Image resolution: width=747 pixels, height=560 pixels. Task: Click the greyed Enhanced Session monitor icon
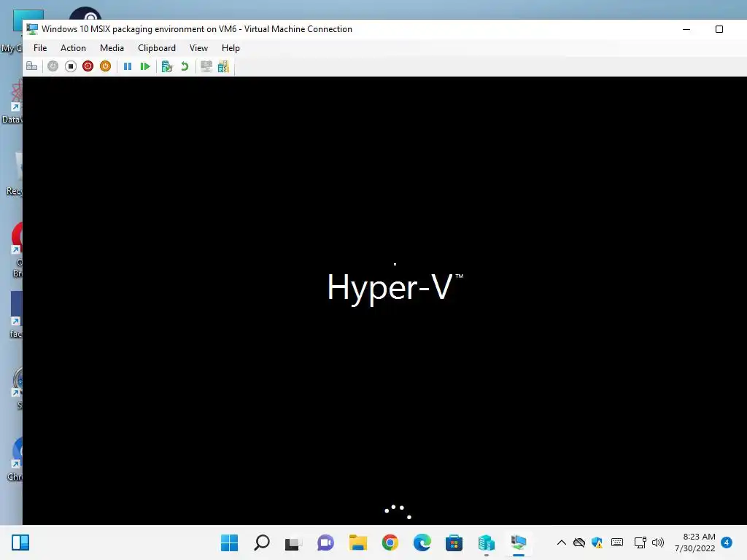206,66
